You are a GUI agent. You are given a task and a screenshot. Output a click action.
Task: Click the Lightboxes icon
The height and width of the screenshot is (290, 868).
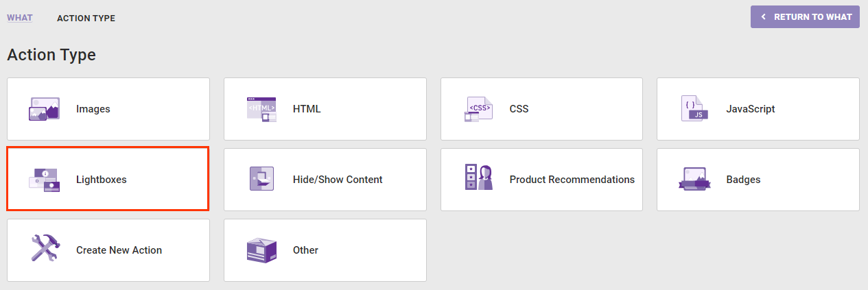[x=45, y=180]
